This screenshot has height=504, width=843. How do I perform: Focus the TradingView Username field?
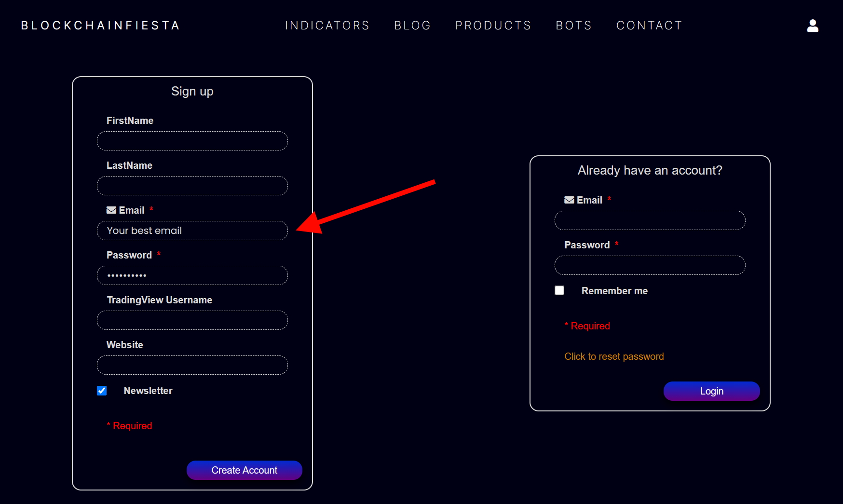point(192,320)
